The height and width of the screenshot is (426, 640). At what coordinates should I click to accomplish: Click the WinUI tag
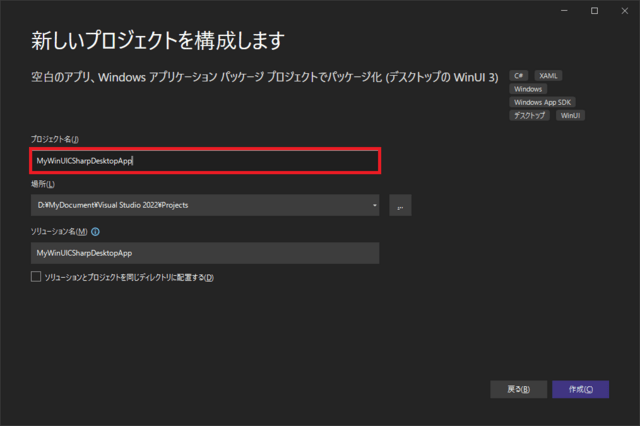click(570, 116)
